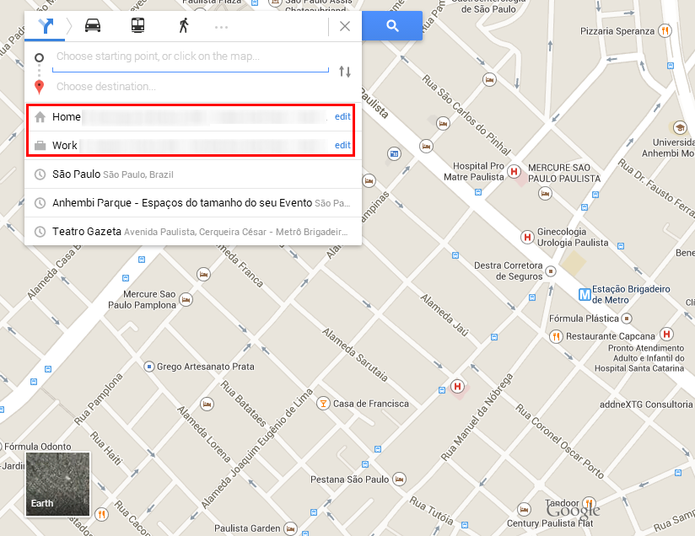Focus the starting point input field
The height and width of the screenshot is (536, 695).
[191, 56]
